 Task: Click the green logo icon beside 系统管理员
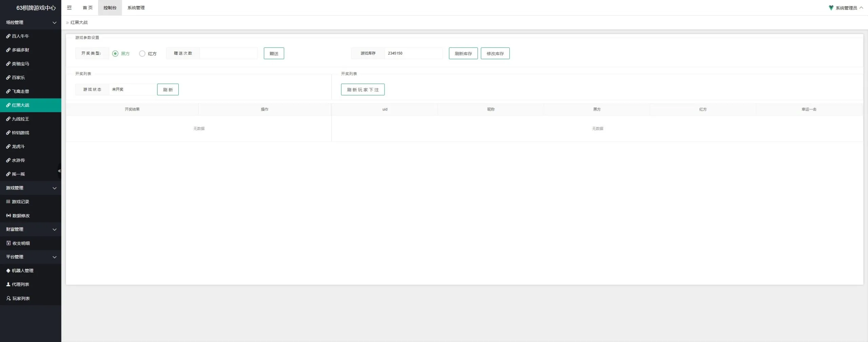click(x=831, y=7)
